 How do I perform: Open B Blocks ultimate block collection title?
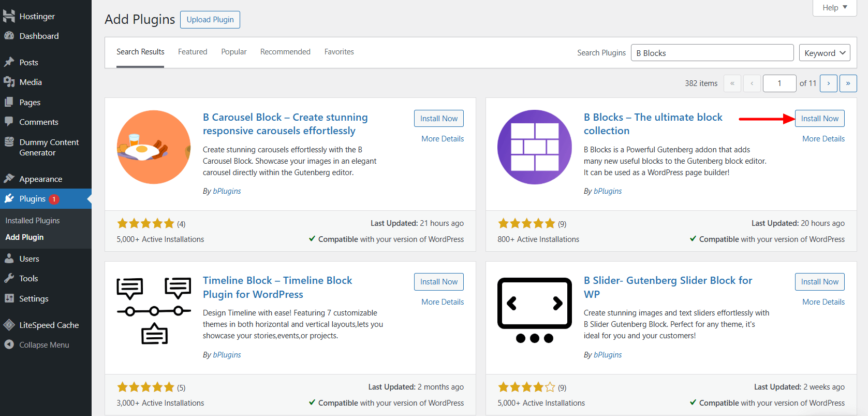pos(653,124)
